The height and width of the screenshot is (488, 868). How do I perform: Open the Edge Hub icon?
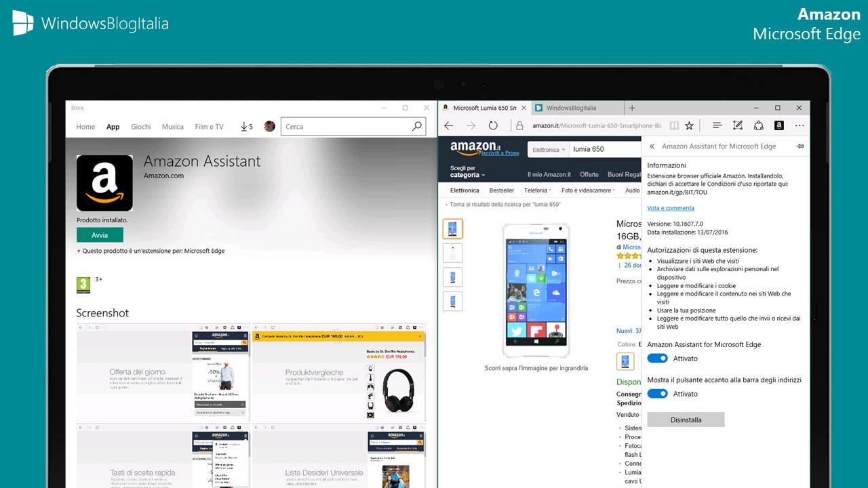click(x=717, y=125)
